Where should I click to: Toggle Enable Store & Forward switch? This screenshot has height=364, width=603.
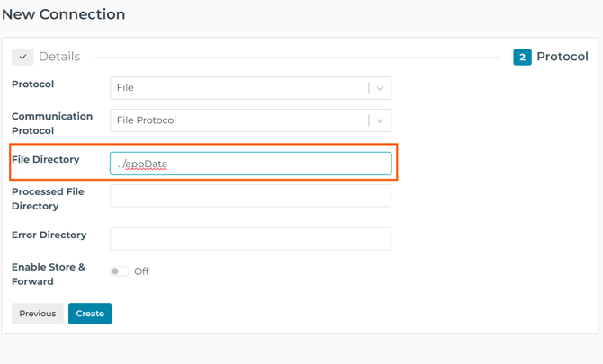120,271
